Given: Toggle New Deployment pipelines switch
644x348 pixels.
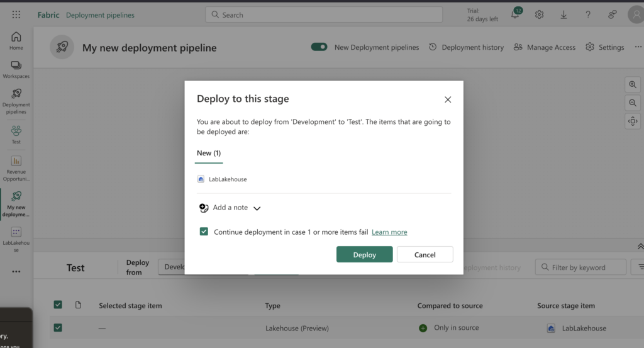Looking at the screenshot, I should pyautogui.click(x=319, y=47).
